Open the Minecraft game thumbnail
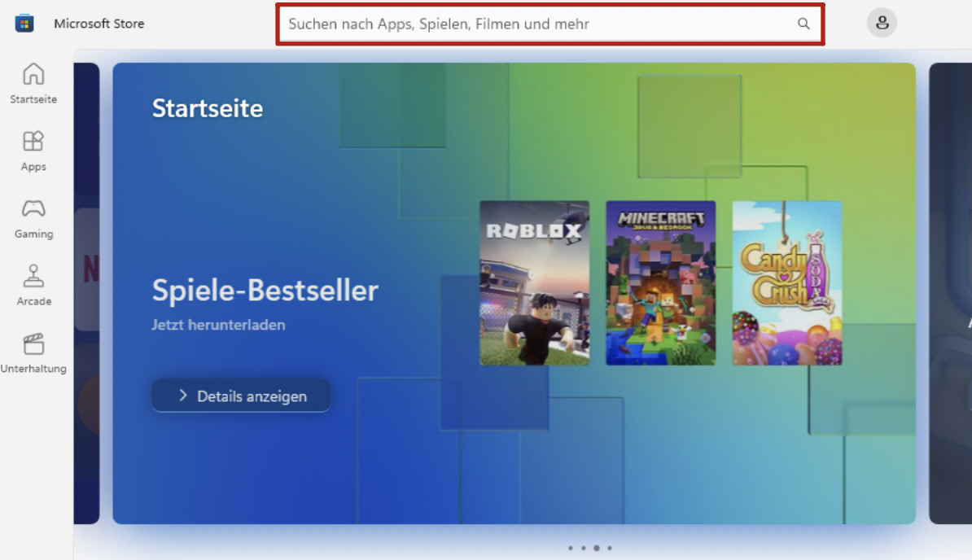 point(661,283)
